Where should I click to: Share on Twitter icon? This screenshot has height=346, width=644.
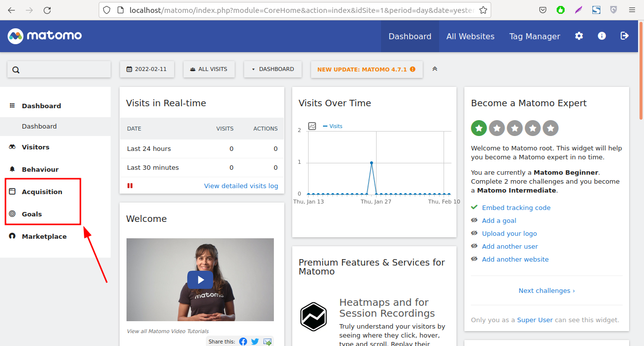coord(255,342)
